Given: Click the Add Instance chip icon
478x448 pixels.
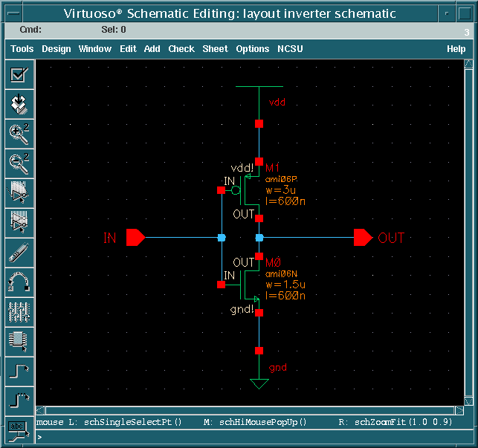Looking at the screenshot, I should click(19, 342).
